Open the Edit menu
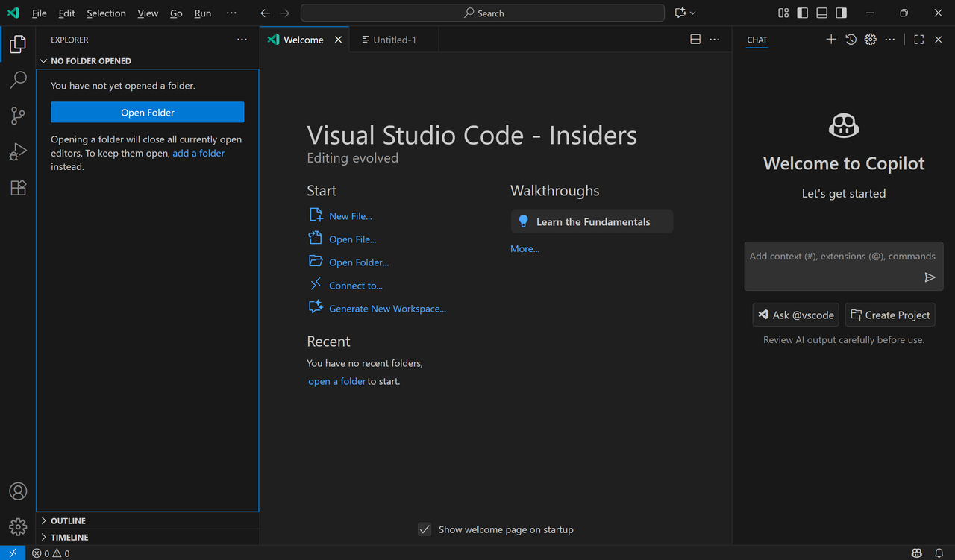This screenshot has height=560, width=955. [66, 13]
